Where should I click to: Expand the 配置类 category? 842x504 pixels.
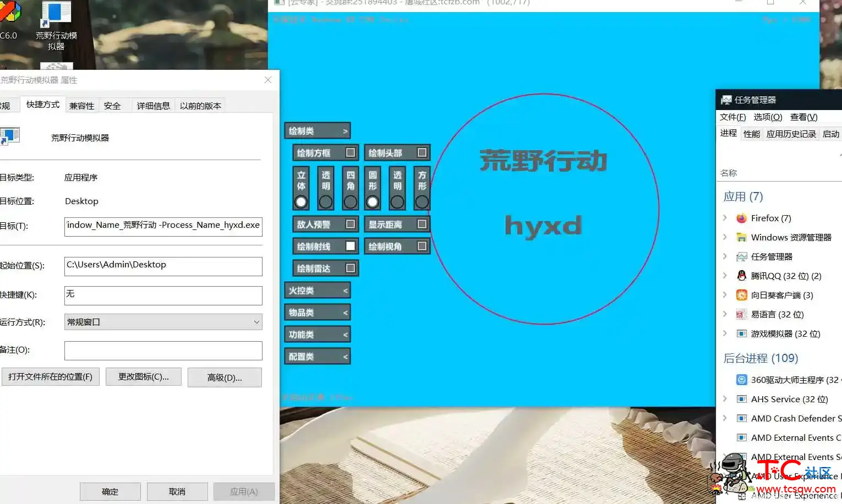pos(318,356)
